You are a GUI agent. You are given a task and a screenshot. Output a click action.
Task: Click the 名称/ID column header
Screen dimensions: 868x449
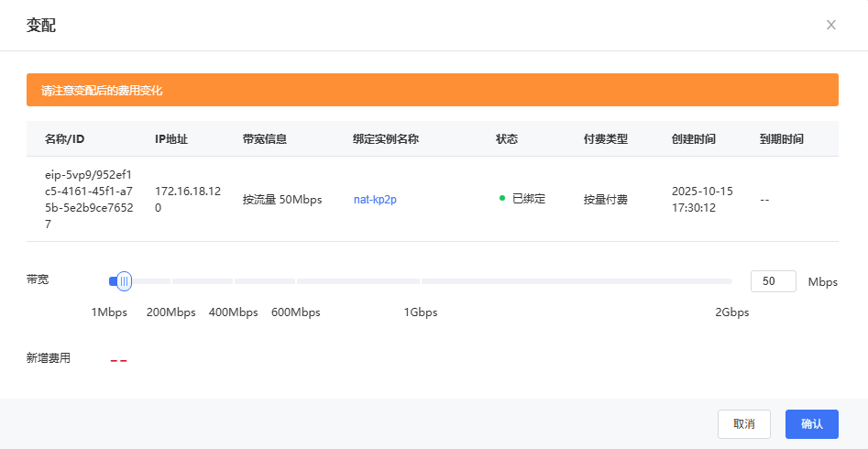click(64, 139)
